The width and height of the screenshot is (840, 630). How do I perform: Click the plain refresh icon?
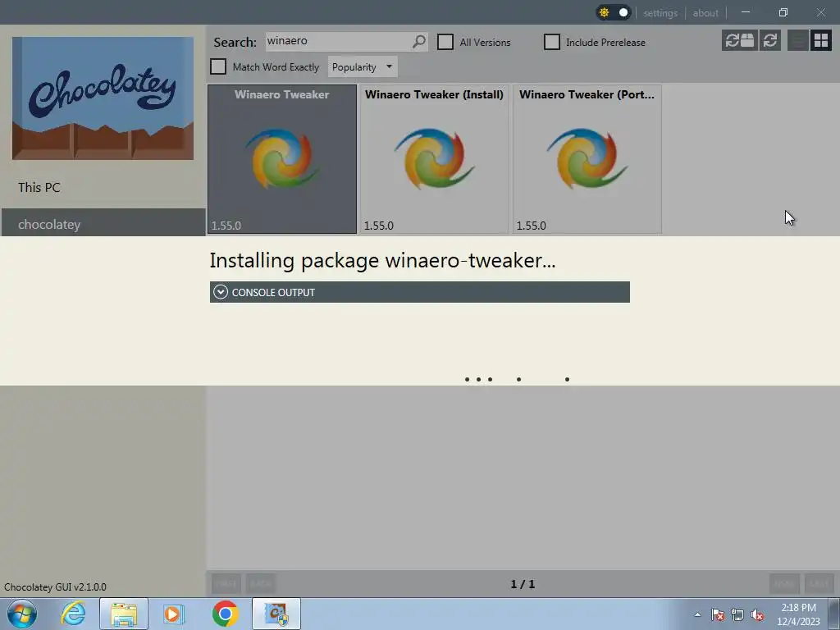pos(770,40)
